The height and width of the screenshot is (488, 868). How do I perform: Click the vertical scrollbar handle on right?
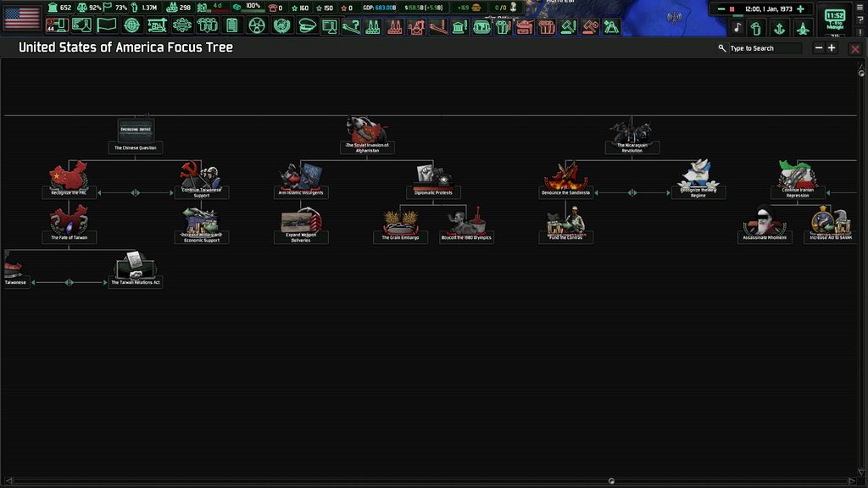(861, 74)
